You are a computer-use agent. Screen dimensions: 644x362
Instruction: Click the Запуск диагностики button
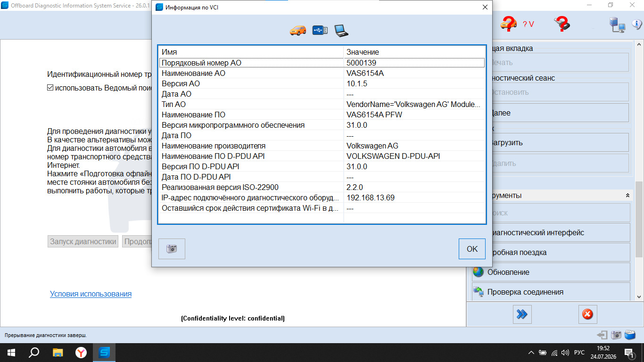coord(83,241)
